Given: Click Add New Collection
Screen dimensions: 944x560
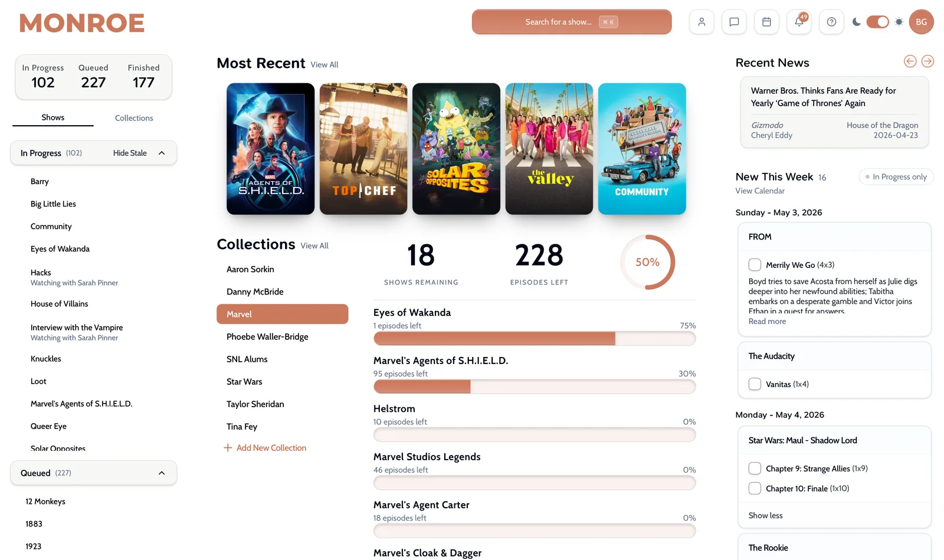Looking at the screenshot, I should click(265, 448).
